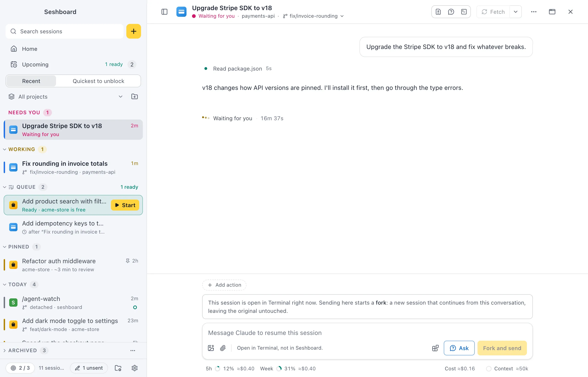This screenshot has width=588, height=377.
Task: Open the Archived section more options dots
Action: pyautogui.click(x=133, y=351)
